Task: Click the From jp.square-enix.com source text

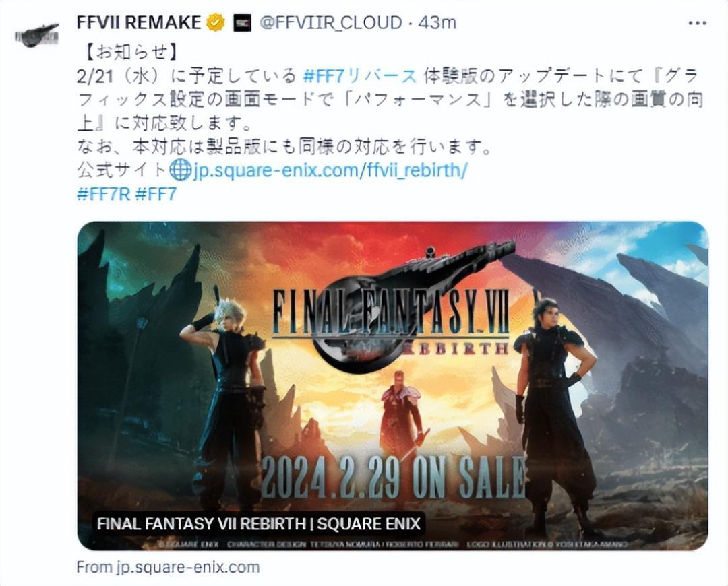Action: (x=168, y=567)
